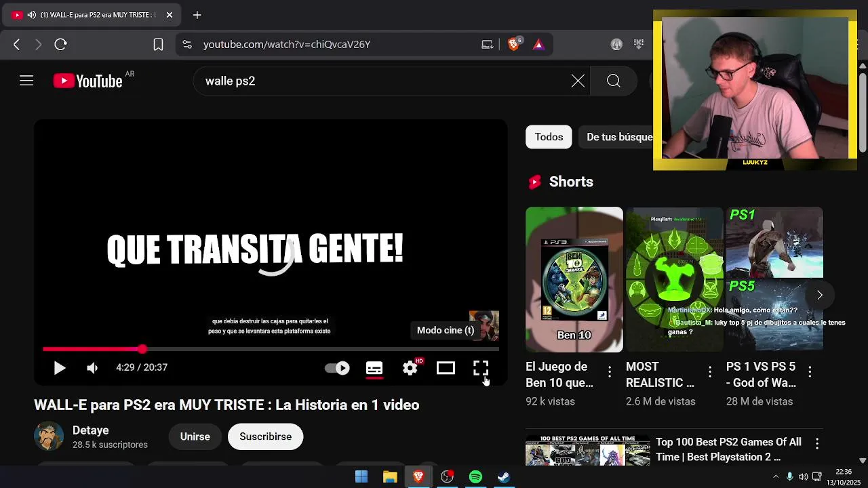
Task: Open Brave Shields icon
Action: pyautogui.click(x=514, y=44)
